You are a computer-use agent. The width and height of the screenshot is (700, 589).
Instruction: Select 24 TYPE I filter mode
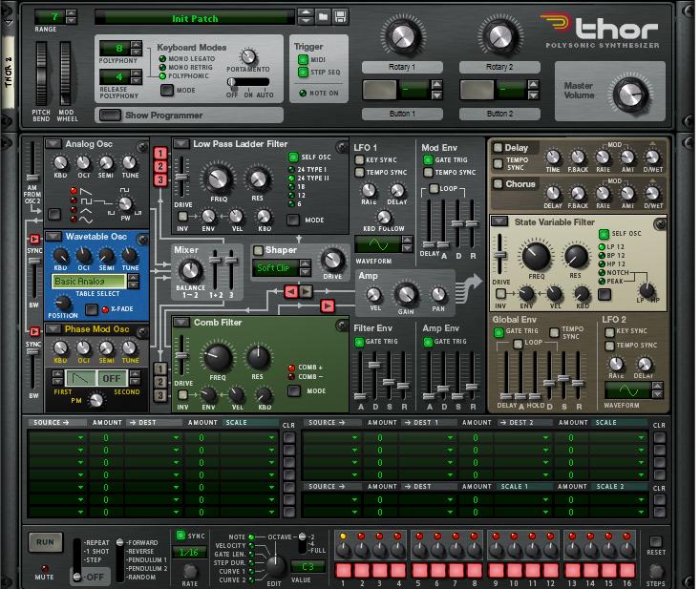click(291, 170)
